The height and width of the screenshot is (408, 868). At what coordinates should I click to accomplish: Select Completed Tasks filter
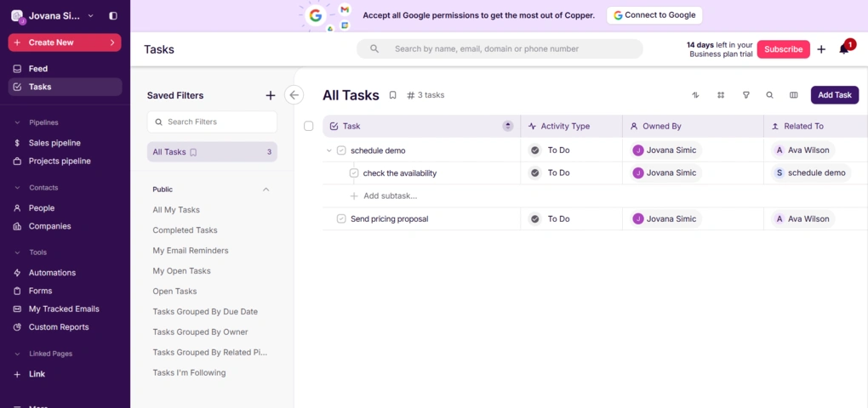pyautogui.click(x=185, y=230)
